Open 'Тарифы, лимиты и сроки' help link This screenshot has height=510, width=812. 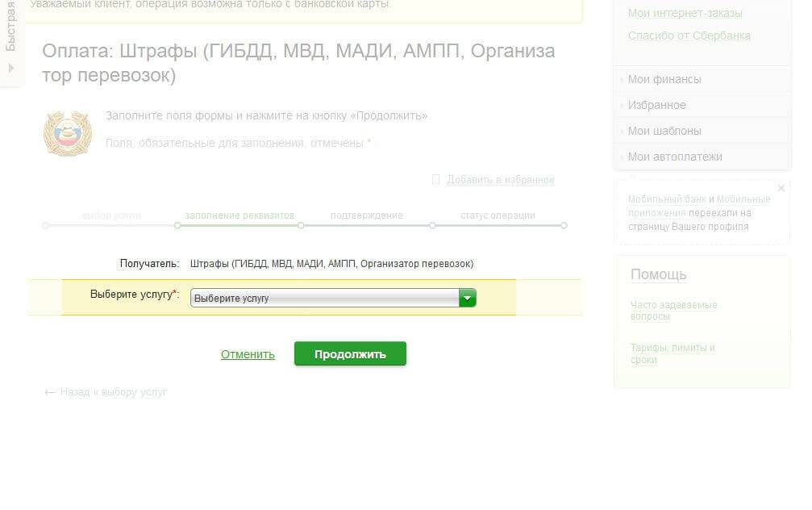point(673,353)
